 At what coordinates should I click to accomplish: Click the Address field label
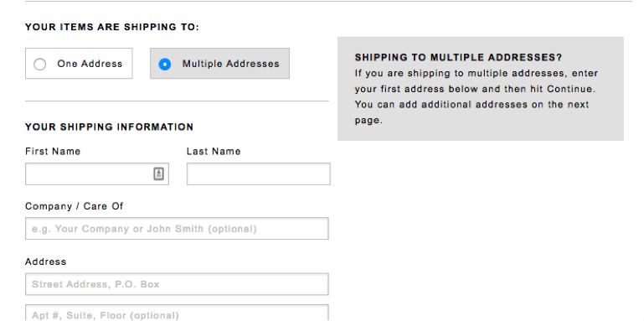45,261
